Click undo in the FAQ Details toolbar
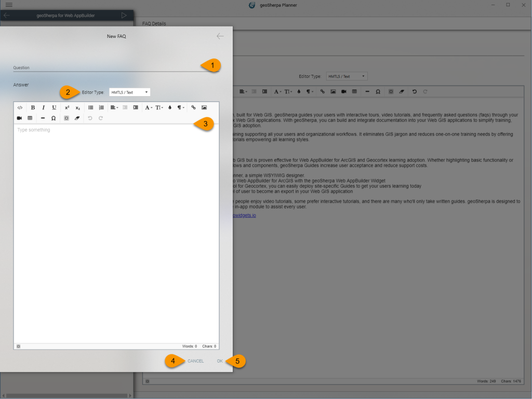The width and height of the screenshot is (532, 399). coord(414,91)
